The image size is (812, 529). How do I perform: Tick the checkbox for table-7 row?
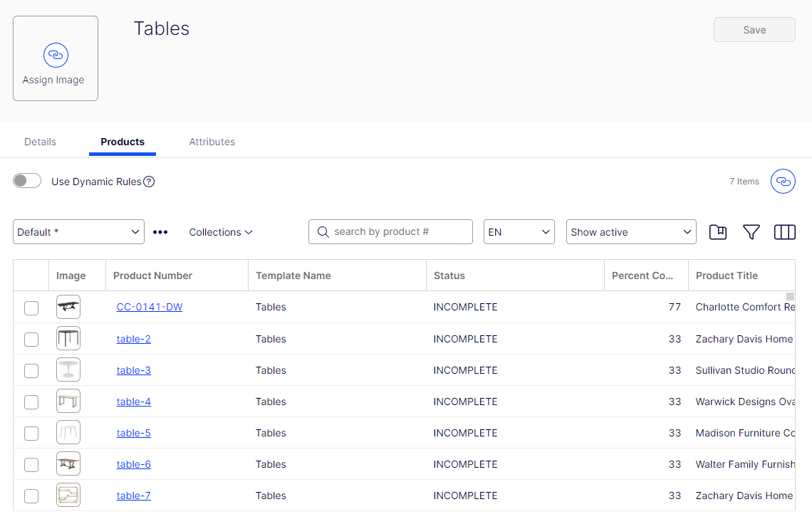pyautogui.click(x=31, y=496)
